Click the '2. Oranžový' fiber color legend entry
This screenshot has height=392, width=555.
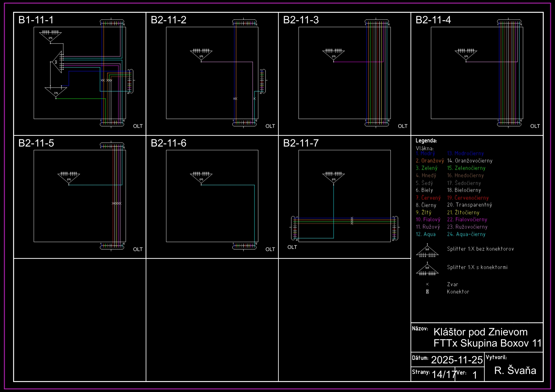point(429,161)
